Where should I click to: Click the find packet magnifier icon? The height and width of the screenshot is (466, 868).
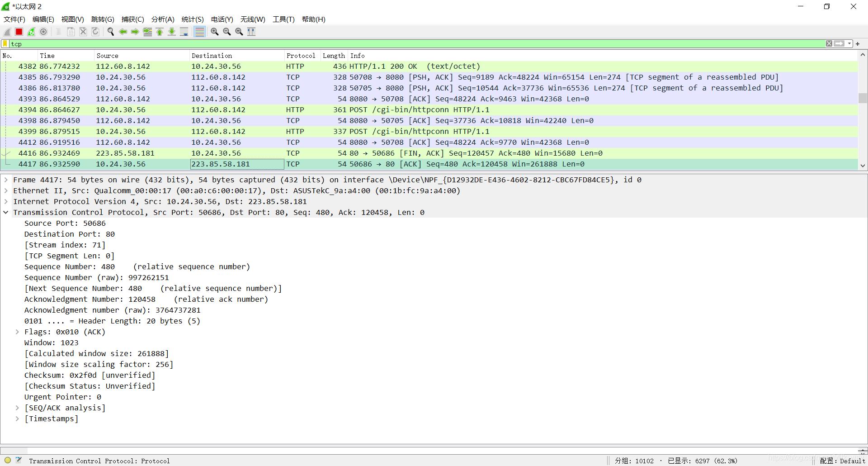click(x=110, y=32)
